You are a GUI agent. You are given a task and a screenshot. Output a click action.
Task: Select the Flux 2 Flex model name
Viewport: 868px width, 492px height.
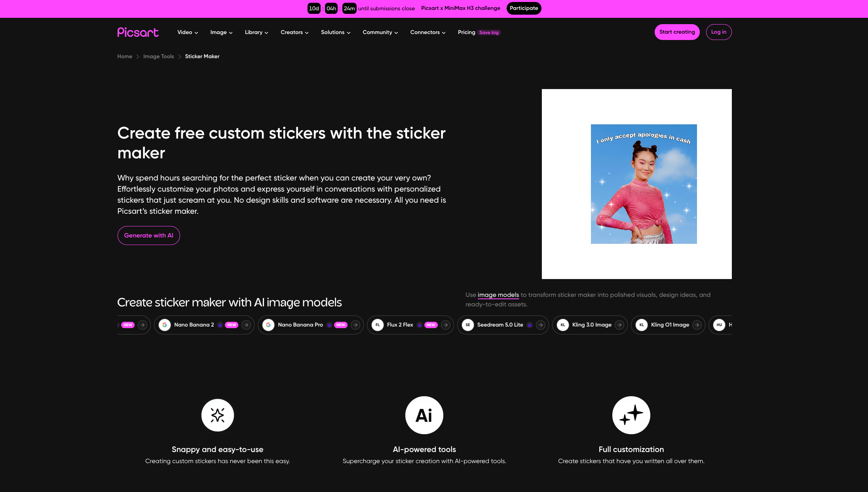click(400, 325)
